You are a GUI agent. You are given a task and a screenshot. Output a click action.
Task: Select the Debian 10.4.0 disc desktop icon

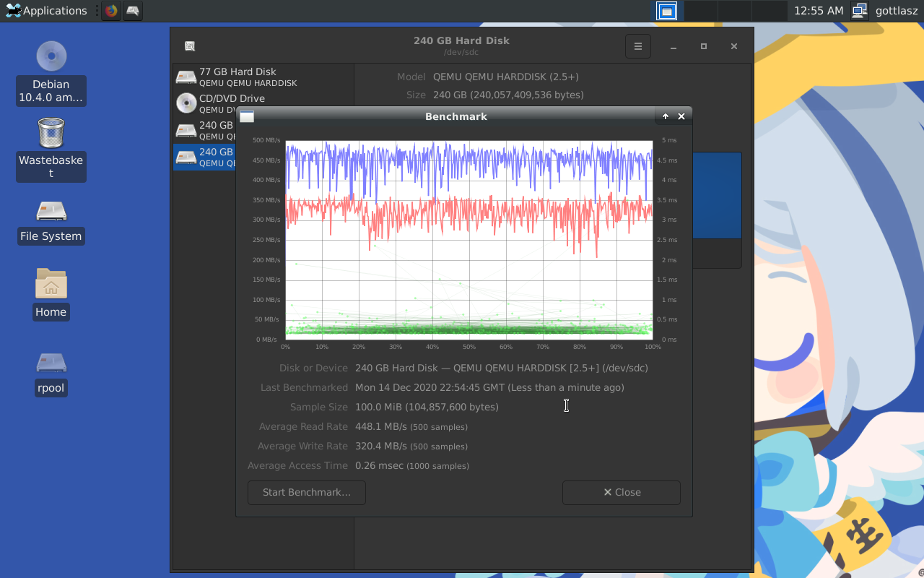(51, 73)
